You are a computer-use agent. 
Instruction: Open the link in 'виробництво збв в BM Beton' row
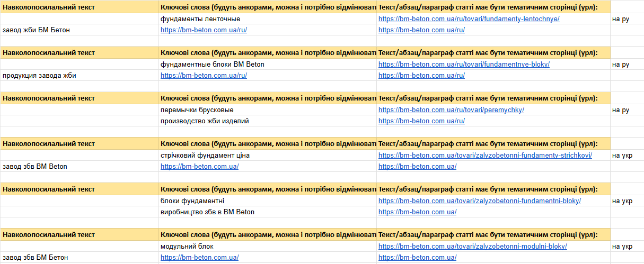click(x=417, y=212)
